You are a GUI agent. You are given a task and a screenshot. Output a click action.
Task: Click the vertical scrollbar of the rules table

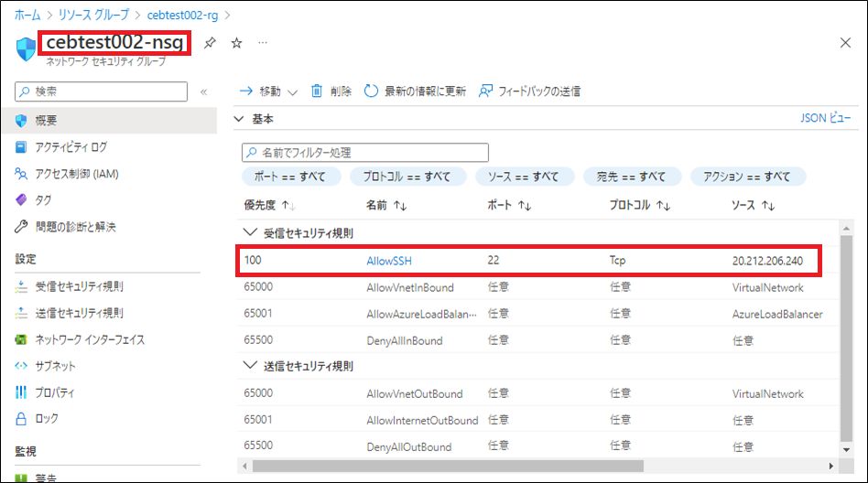click(846, 338)
